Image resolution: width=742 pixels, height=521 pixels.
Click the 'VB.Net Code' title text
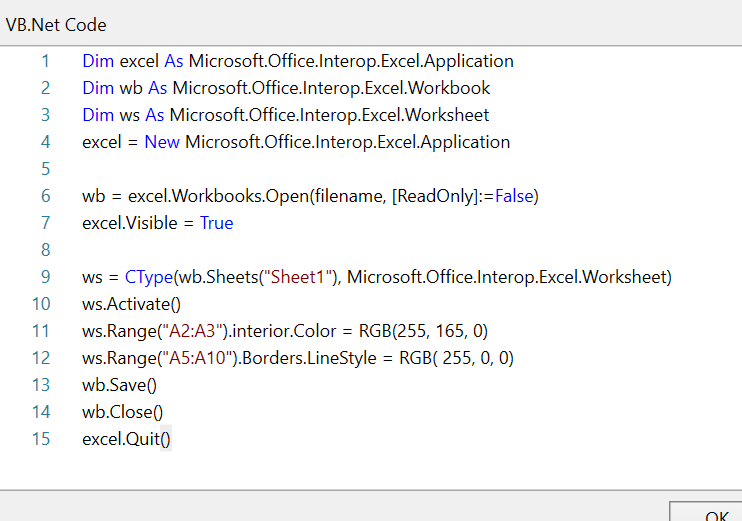(56, 24)
